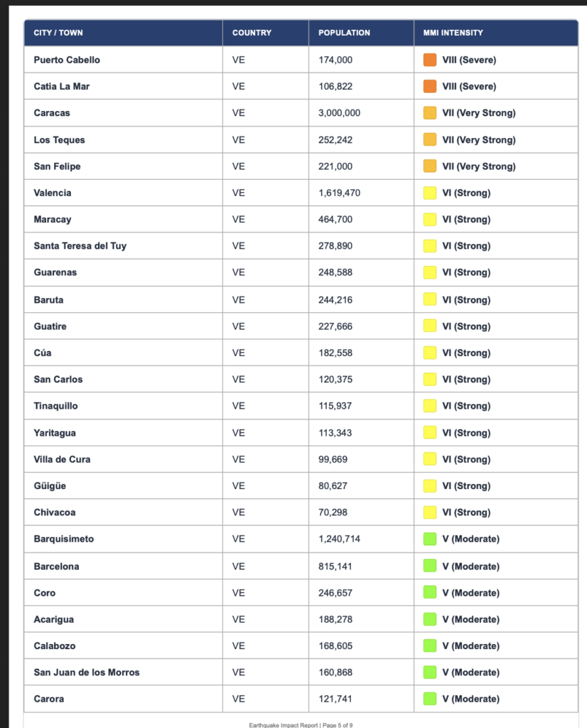The height and width of the screenshot is (728, 587).
Task: Click the yellow swatch in Chivacoa row
Action: (430, 512)
